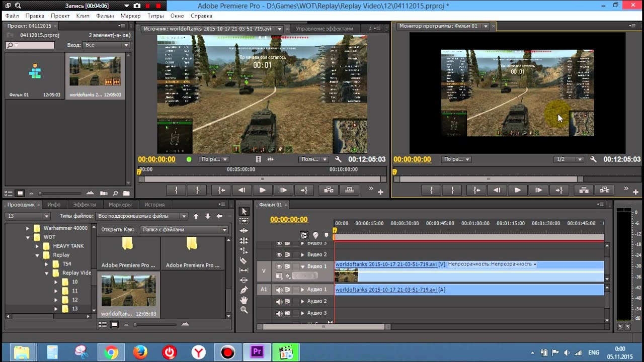Expand the Warhammer 40000 folder

(28, 228)
